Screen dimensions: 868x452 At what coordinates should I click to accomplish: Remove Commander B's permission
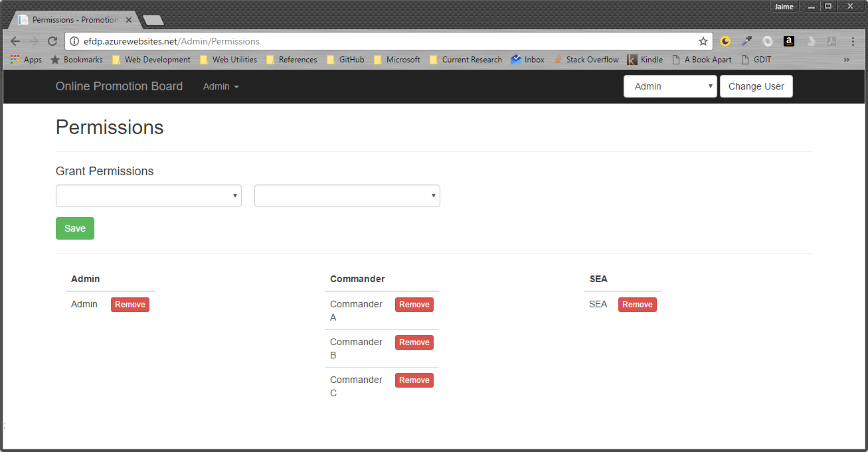(414, 342)
